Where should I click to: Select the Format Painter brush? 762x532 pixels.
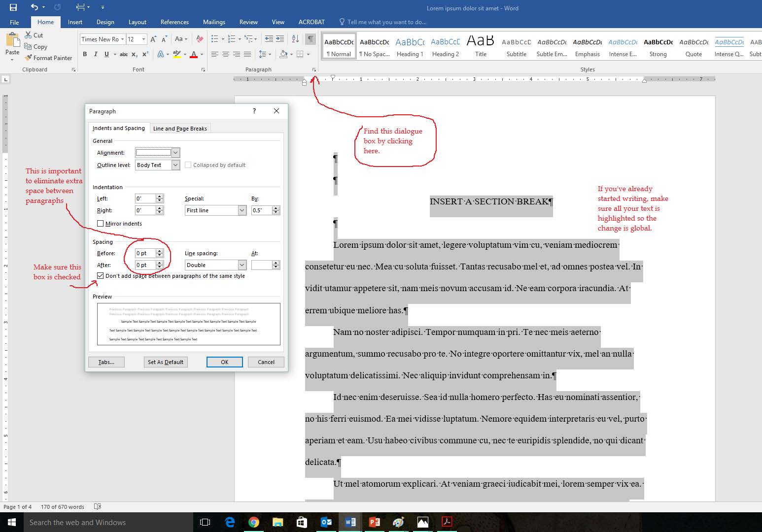(x=29, y=58)
